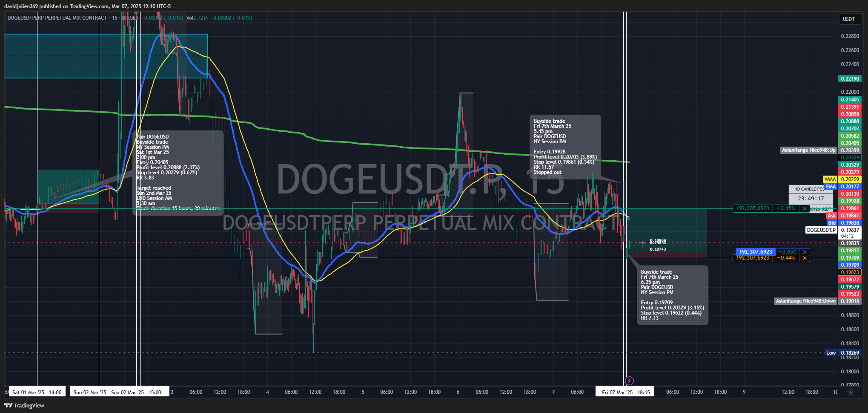Close the green +3.15% take-profit order label
This screenshot has height=413, width=868.
[x=805, y=208]
